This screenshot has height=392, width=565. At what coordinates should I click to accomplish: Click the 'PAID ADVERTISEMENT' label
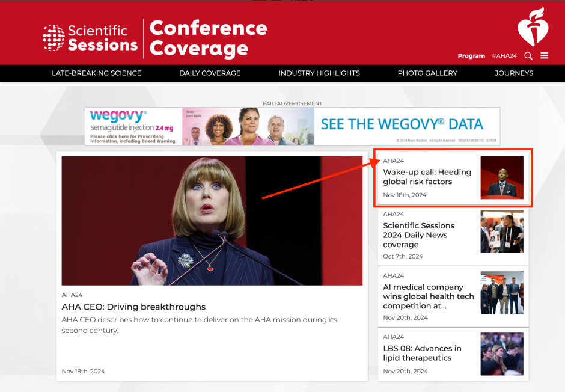(x=292, y=103)
